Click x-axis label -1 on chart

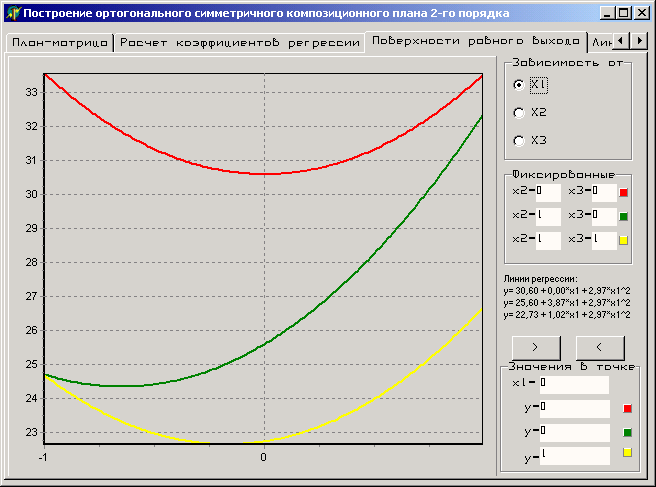pyautogui.click(x=43, y=457)
